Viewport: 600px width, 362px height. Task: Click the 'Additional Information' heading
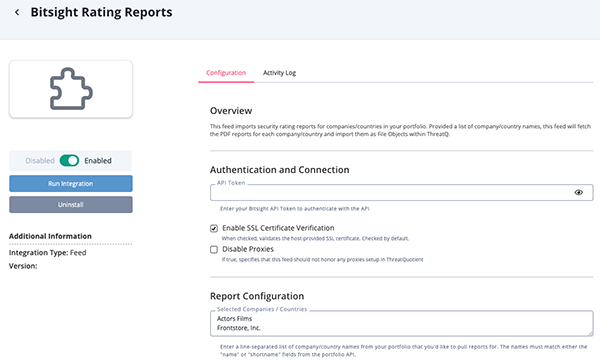coord(50,236)
